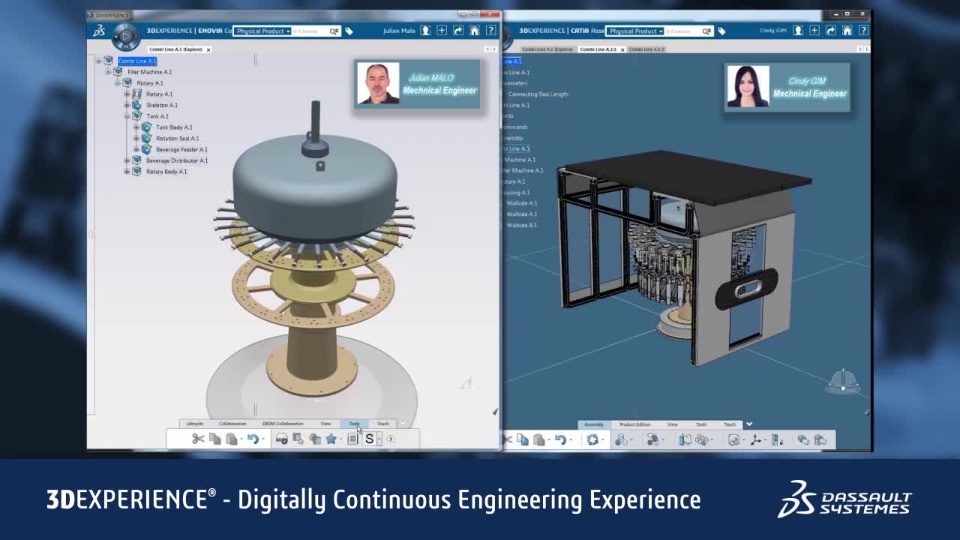
Task: Expand the Tank Body A.1 node
Action: tap(137, 127)
